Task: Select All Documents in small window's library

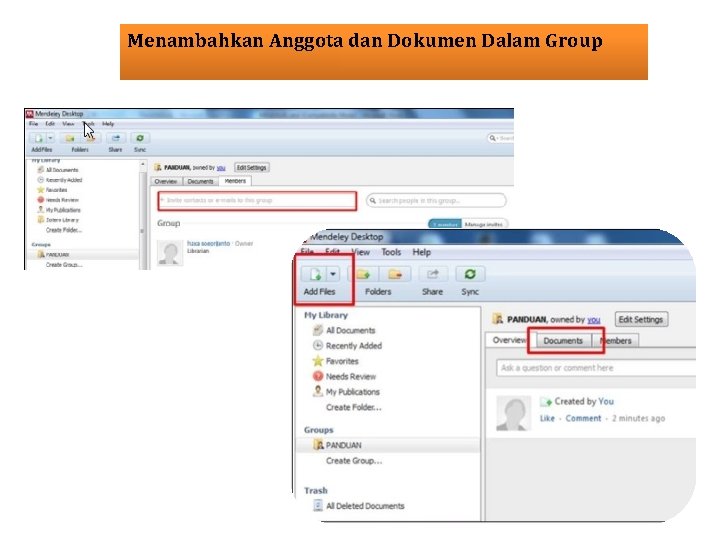Action: pyautogui.click(x=58, y=170)
